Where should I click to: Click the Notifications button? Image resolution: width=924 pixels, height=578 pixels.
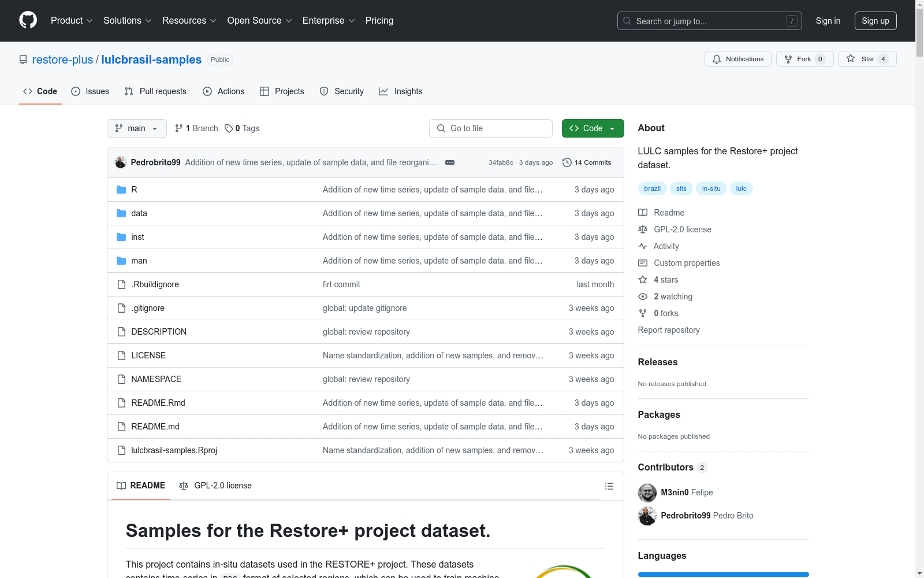(738, 59)
